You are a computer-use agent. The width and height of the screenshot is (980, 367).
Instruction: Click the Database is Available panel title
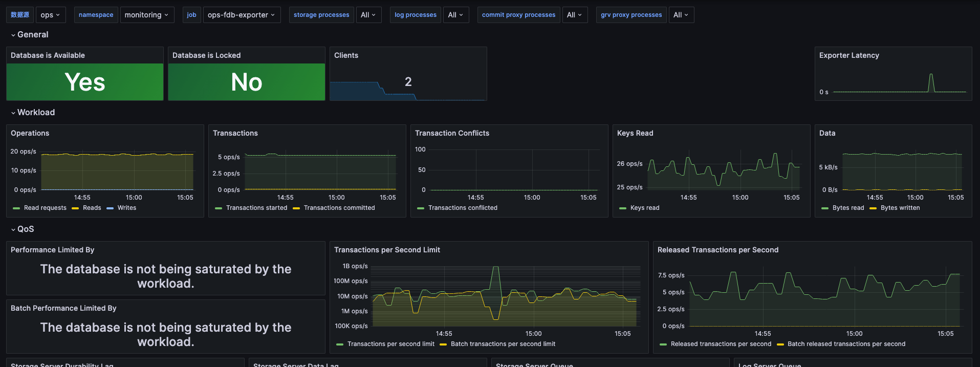click(48, 55)
